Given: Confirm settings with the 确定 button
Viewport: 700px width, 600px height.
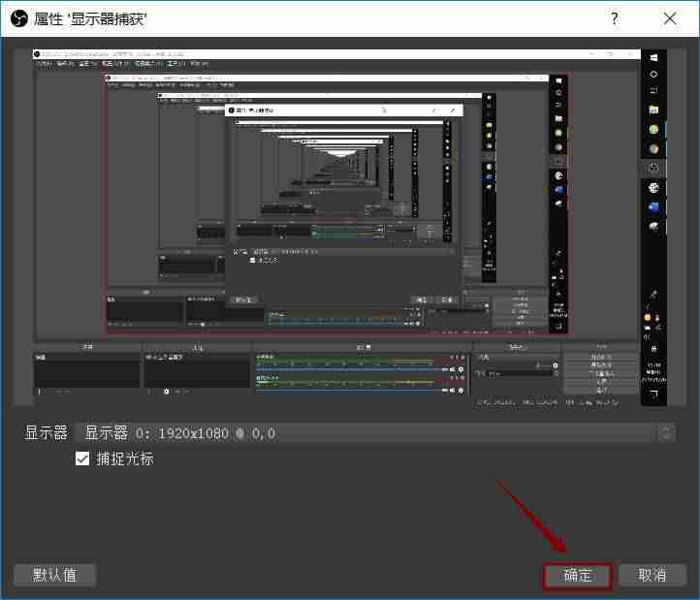Looking at the screenshot, I should [577, 575].
